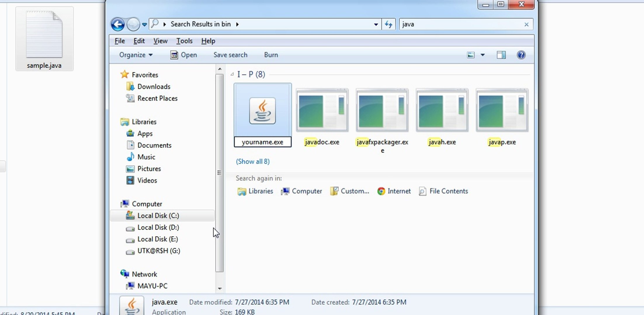The width and height of the screenshot is (644, 315).
Task: Clear the java search with X
Action: click(x=526, y=24)
